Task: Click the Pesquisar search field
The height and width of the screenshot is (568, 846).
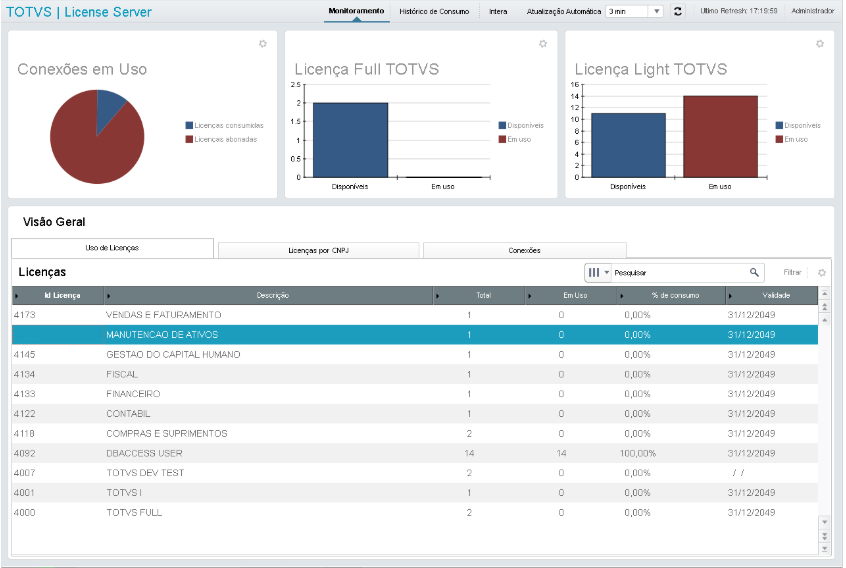Action: coord(680,273)
